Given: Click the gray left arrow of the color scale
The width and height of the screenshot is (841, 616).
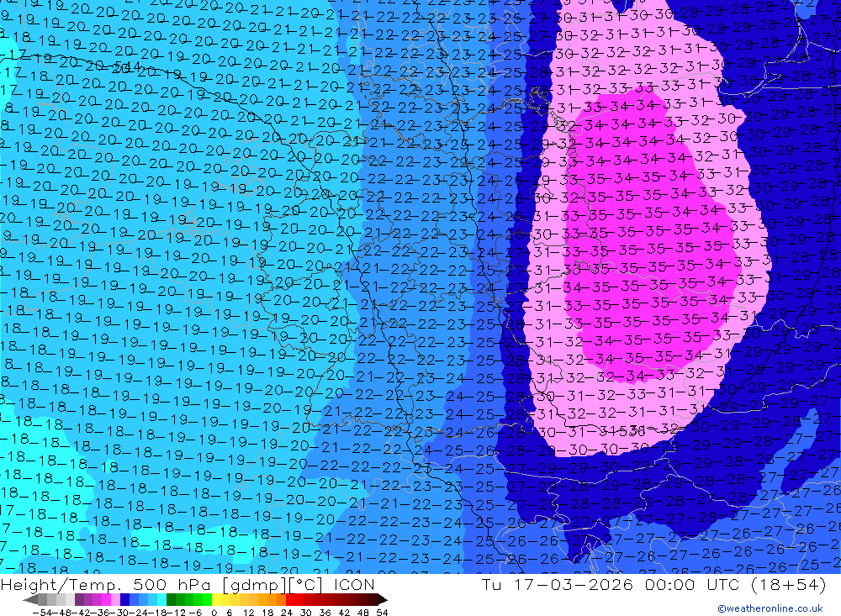Looking at the screenshot, I should pyautogui.click(x=30, y=600).
